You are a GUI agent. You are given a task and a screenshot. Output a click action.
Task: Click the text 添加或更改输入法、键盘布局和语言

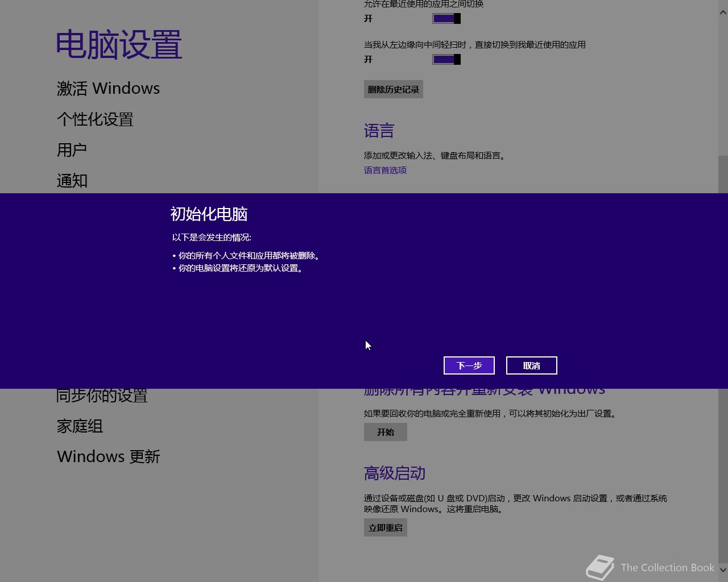[435, 156]
